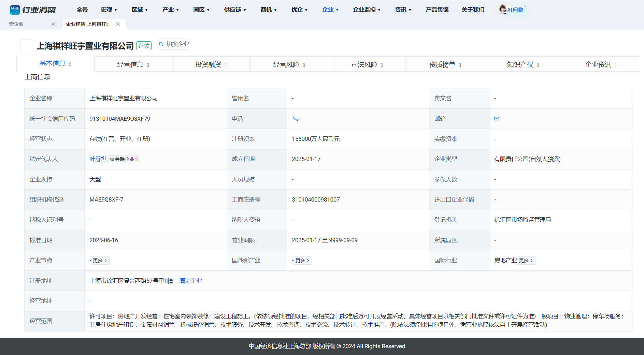Click the company logo placeholder thumbnail
The image size is (644, 355).
point(27,46)
